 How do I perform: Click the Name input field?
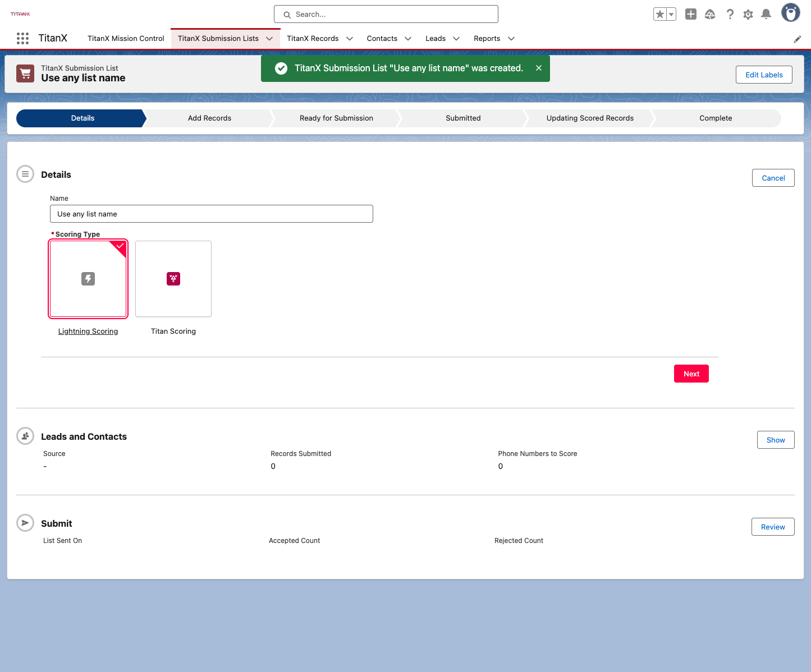(212, 214)
